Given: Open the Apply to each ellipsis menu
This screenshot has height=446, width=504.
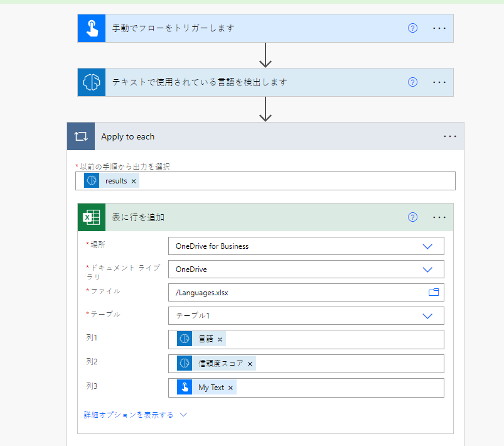Looking at the screenshot, I should pyautogui.click(x=450, y=136).
